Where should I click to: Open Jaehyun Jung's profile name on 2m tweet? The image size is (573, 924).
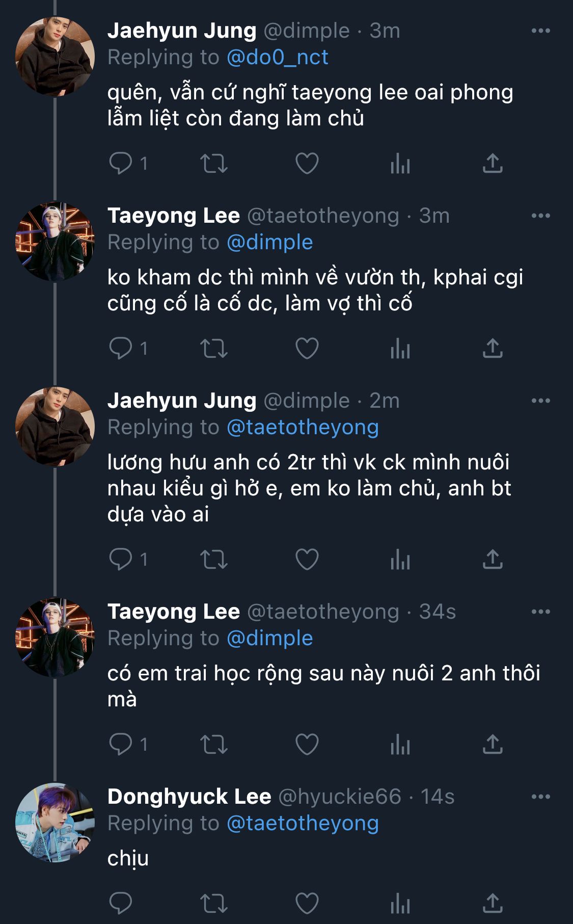pos(182,401)
